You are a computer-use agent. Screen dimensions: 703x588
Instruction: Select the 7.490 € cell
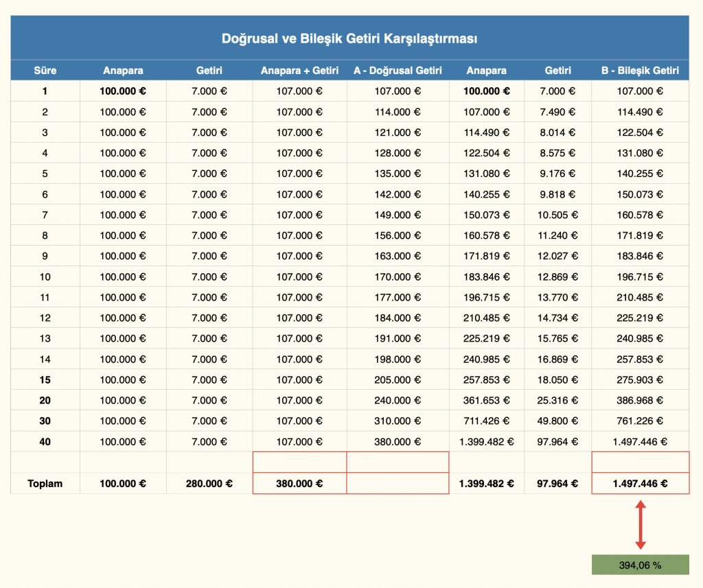point(557,112)
